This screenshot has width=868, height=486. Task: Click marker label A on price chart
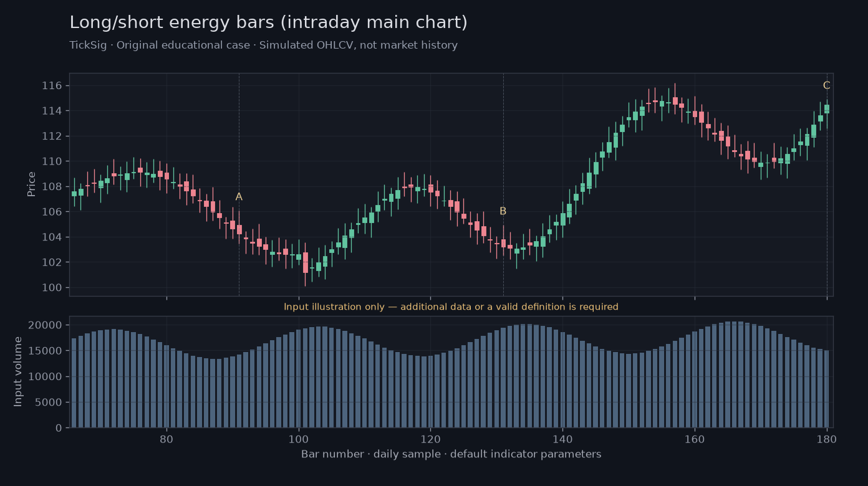coord(239,197)
